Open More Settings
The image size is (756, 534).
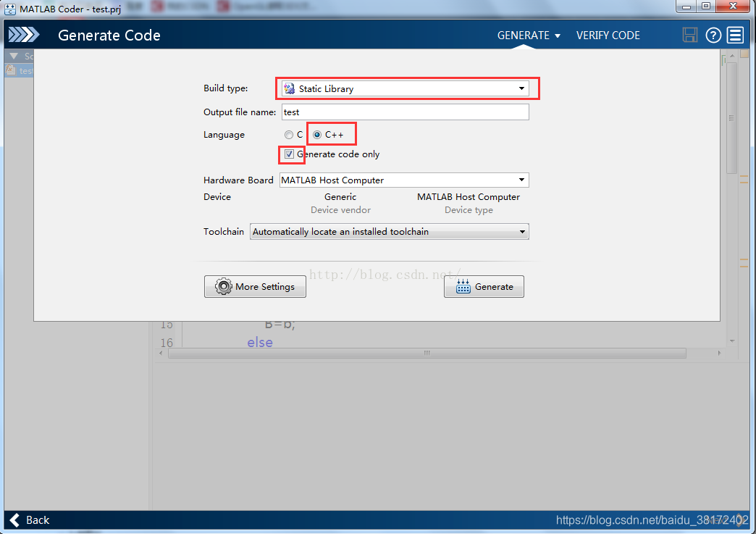click(x=255, y=287)
